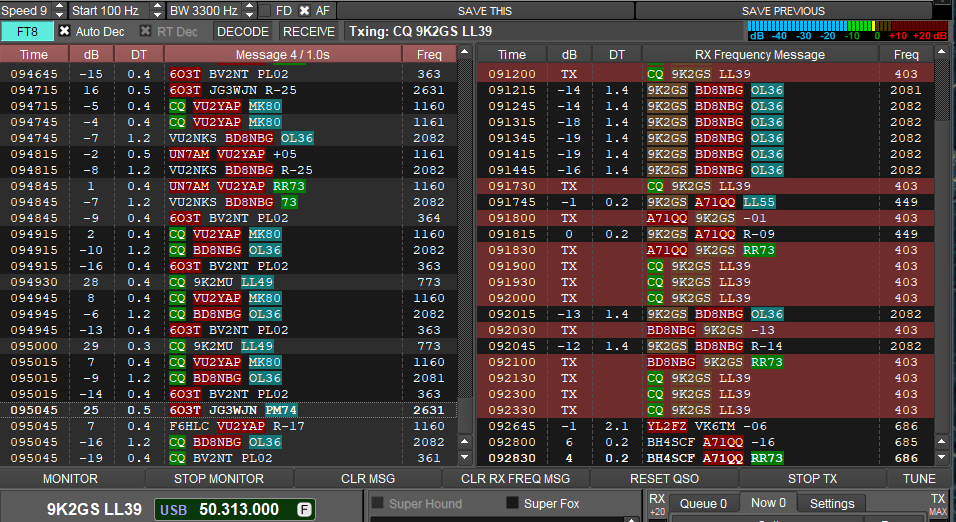
Task: Click the SAVE THIS button
Action: [x=485, y=11]
